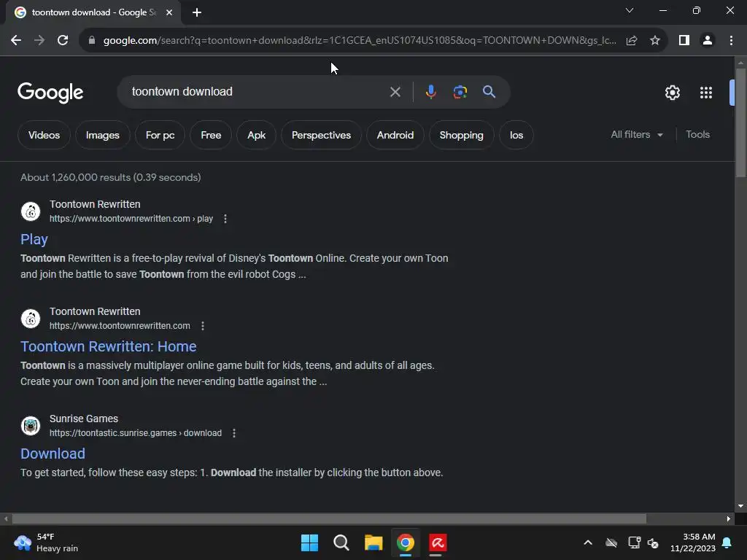
Task: Open the Chrome profile menu
Action: pyautogui.click(x=708, y=41)
